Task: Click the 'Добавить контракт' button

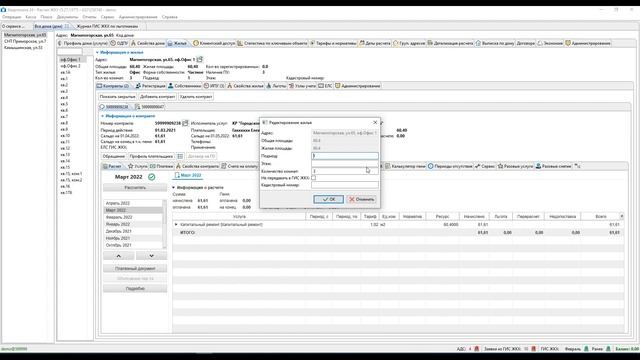Action: tap(158, 97)
